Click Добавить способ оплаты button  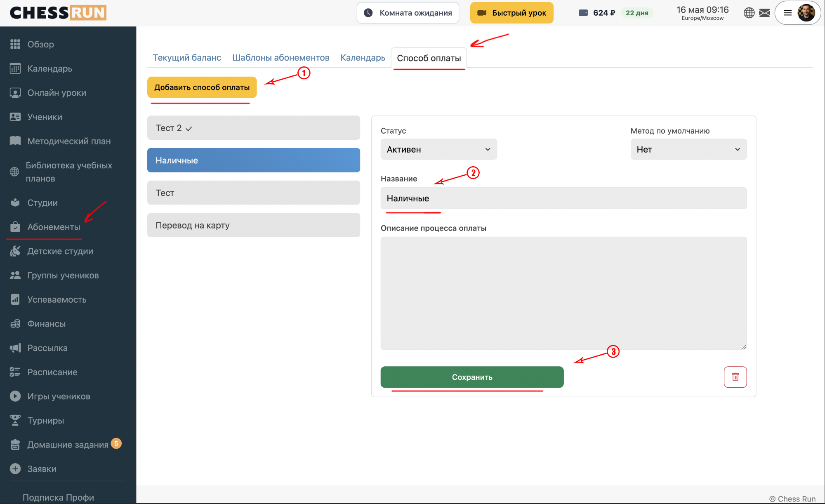tap(202, 87)
